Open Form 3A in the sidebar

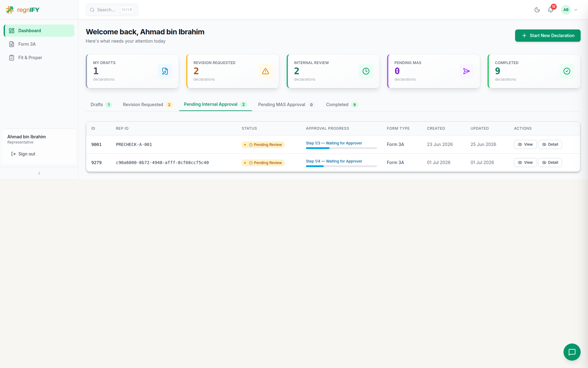39,44
